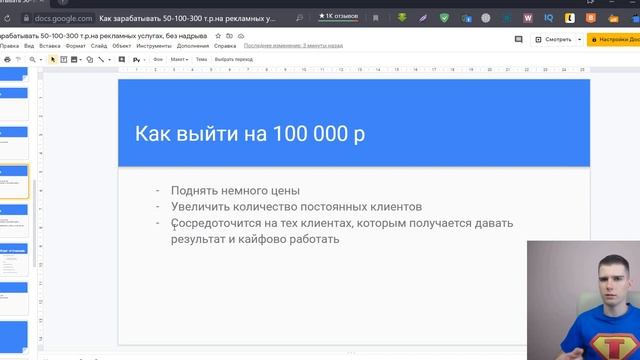The height and width of the screenshot is (360, 640).
Task: Click Выбрать переход in the toolbar
Action: (x=234, y=60)
